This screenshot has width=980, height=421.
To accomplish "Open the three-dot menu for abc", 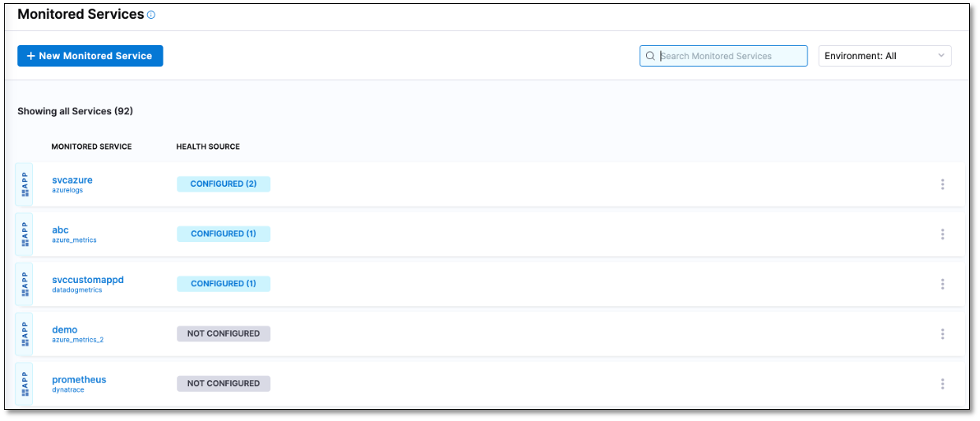I will pos(942,234).
